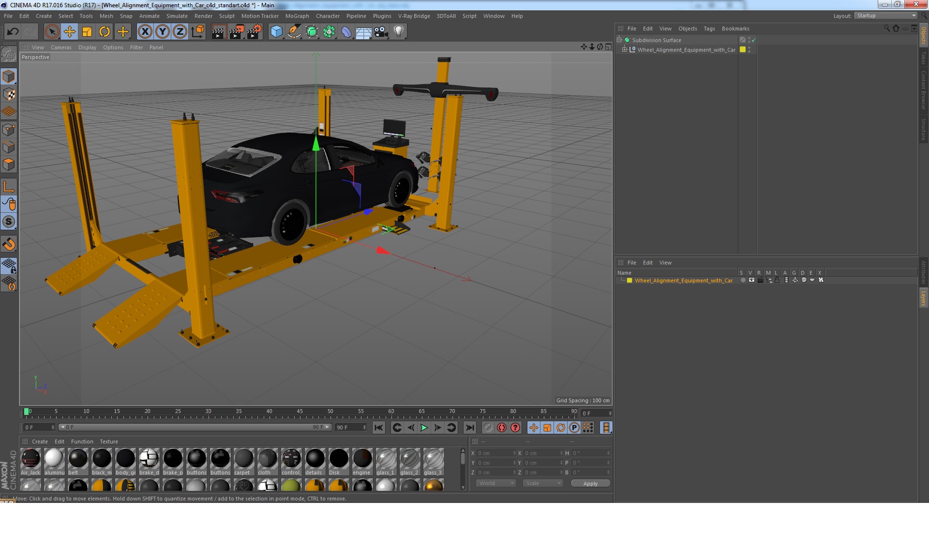929x560 pixels.
Task: Add a light object
Action: click(x=399, y=32)
